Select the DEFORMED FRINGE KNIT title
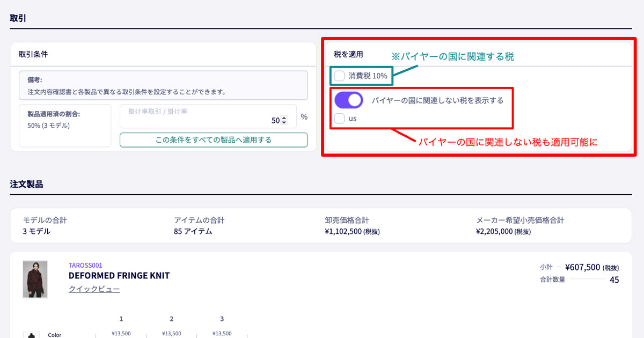Screen dimensions: 644x338 [119, 276]
